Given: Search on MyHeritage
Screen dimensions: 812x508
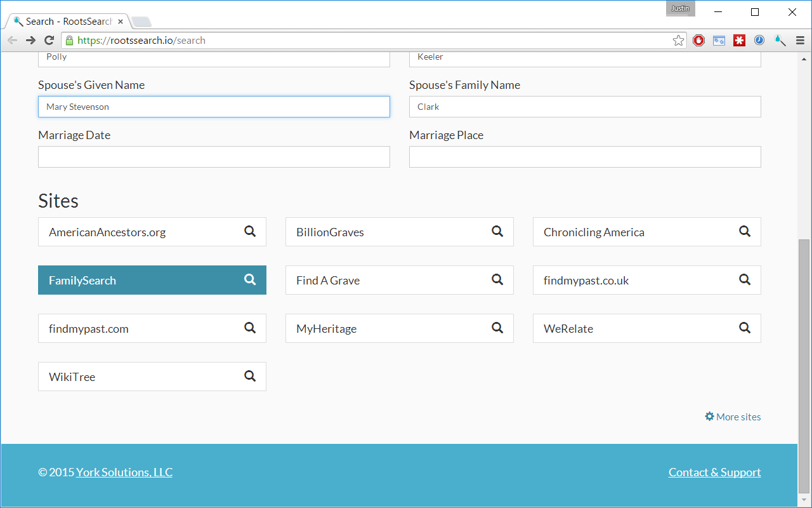Looking at the screenshot, I should click(400, 328).
